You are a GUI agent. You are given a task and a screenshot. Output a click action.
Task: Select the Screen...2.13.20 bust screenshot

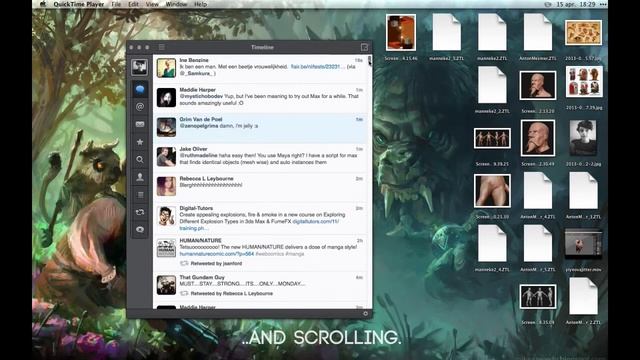tap(538, 85)
